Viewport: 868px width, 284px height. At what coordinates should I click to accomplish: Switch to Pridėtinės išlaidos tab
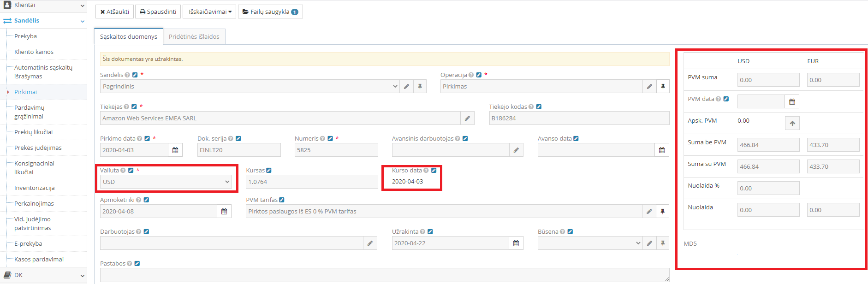[194, 37]
